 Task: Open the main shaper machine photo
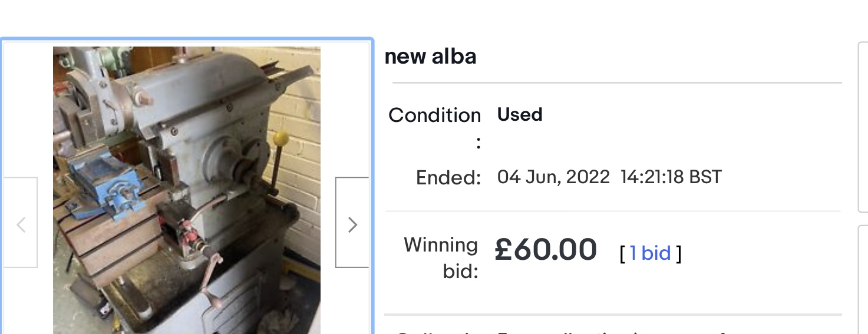point(186,189)
